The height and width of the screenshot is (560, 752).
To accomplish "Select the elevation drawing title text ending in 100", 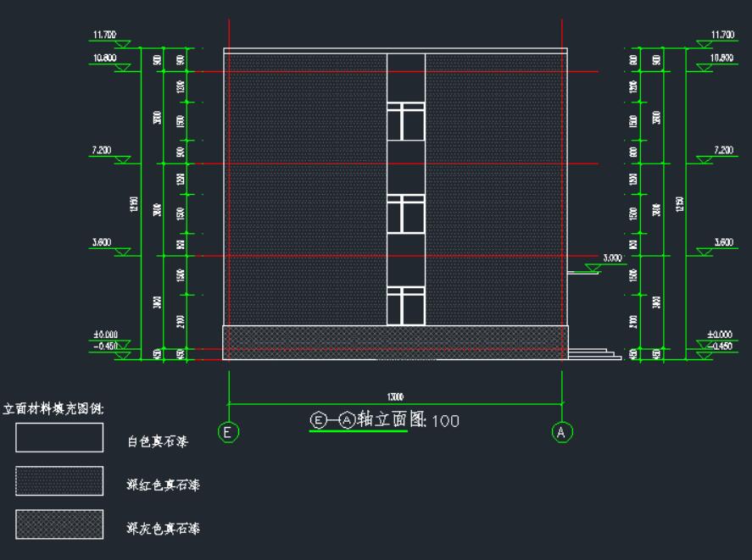I will pos(385,420).
